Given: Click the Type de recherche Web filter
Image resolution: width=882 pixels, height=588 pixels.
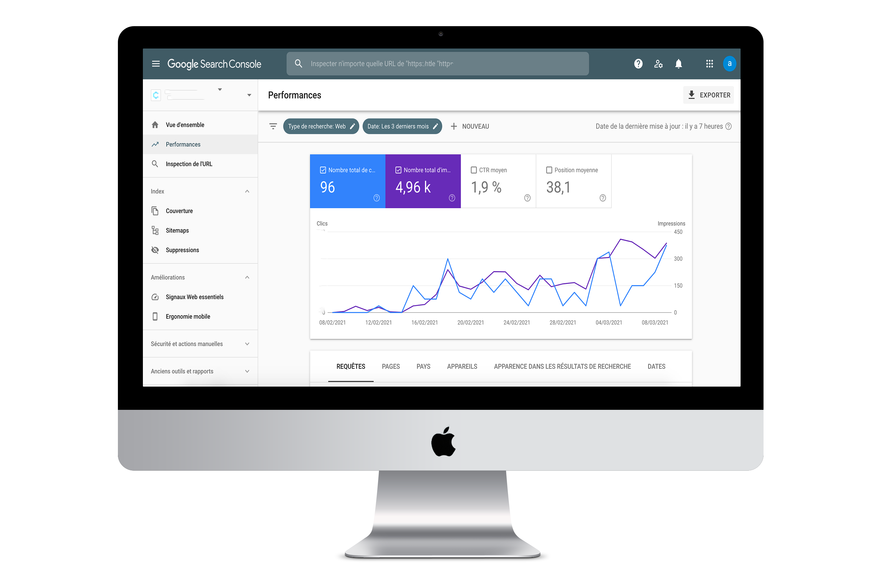Looking at the screenshot, I should [321, 126].
